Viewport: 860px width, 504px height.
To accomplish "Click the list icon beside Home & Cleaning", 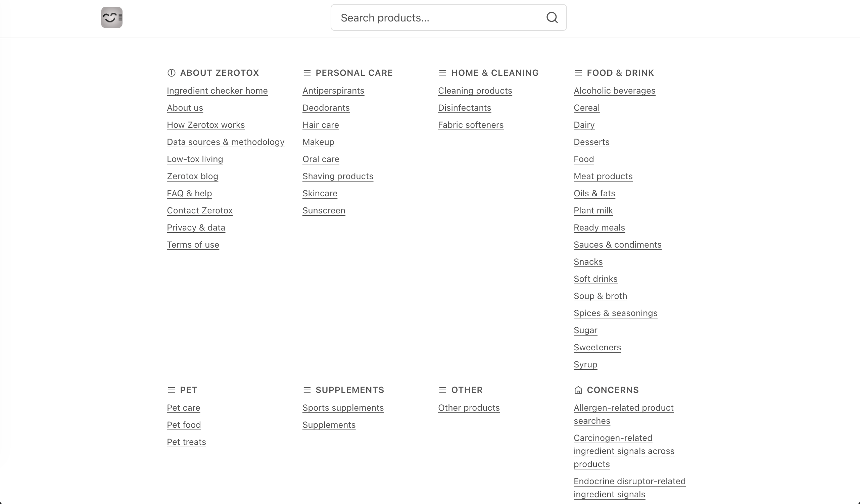I will [442, 73].
